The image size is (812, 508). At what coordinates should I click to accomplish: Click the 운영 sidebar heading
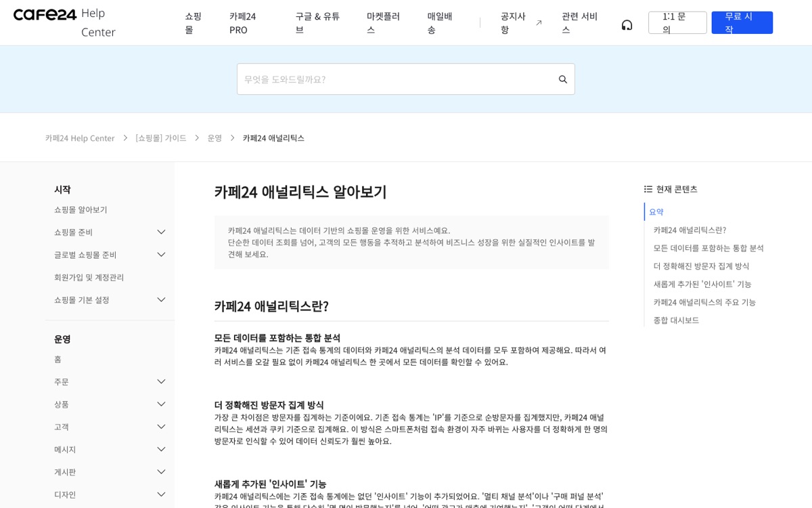[62, 339]
